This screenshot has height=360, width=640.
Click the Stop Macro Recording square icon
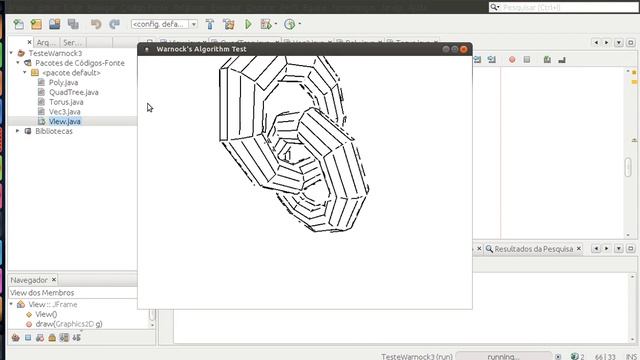(527, 60)
